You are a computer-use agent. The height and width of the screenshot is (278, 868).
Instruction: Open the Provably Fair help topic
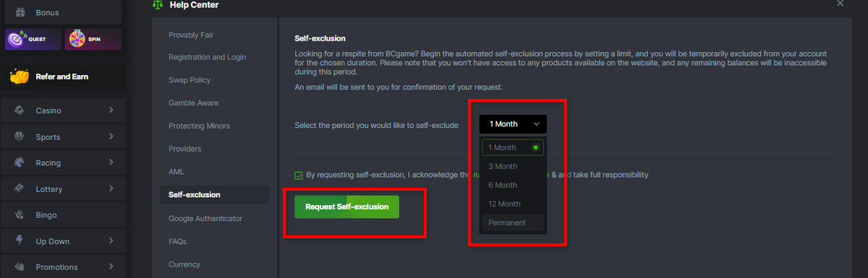[191, 35]
